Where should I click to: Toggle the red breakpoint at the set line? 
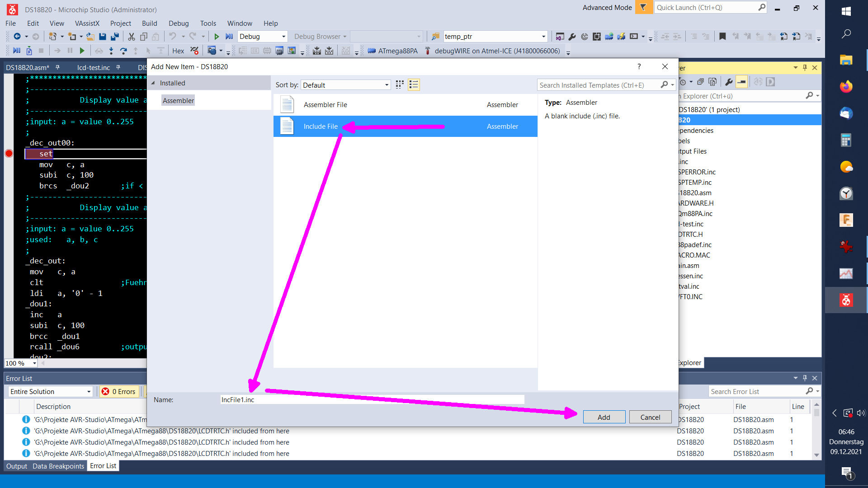point(9,154)
